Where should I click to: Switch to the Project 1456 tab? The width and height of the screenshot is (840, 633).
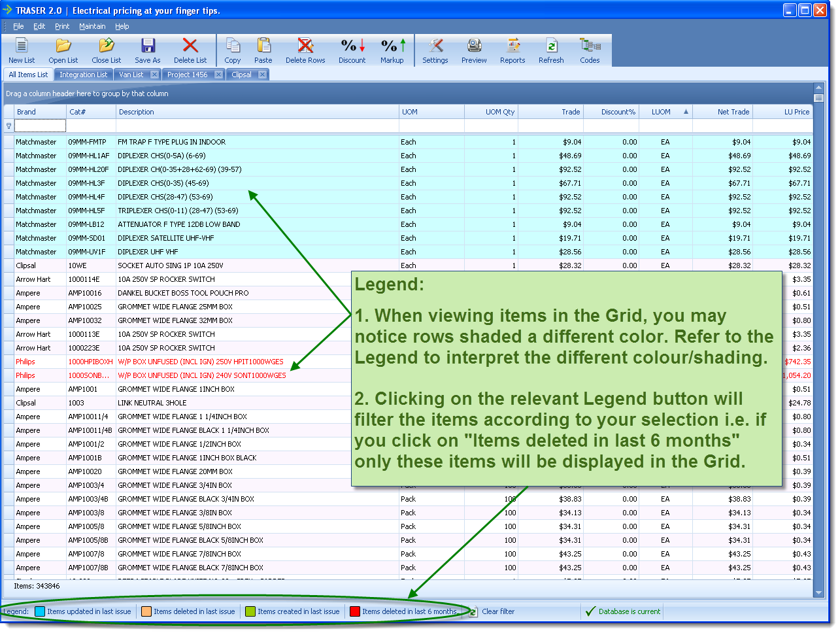[x=187, y=75]
